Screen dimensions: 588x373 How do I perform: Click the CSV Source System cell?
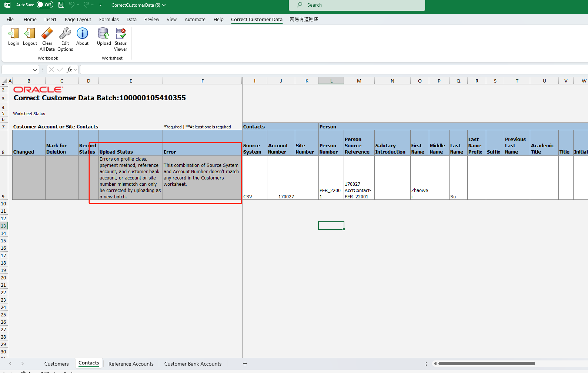click(255, 178)
